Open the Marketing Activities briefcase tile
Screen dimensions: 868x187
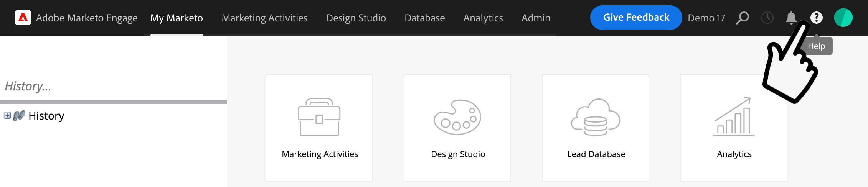pos(319,128)
